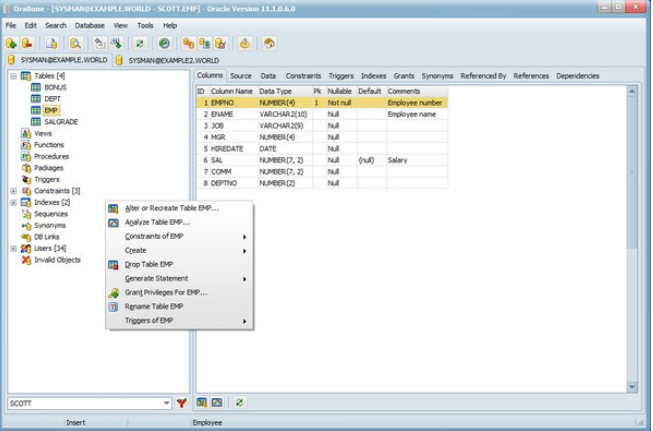Click the Functions node icon in tree
653x431 pixels.
click(26, 145)
